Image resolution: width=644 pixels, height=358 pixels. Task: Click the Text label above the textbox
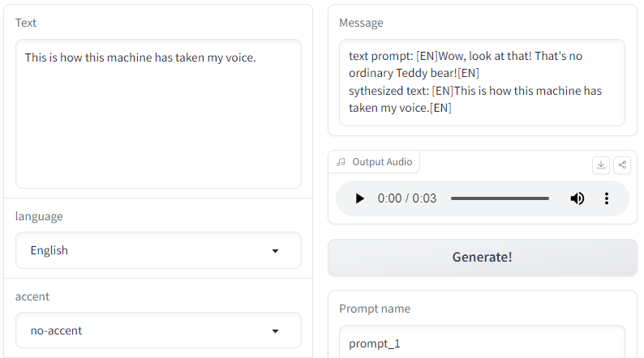[x=26, y=23]
